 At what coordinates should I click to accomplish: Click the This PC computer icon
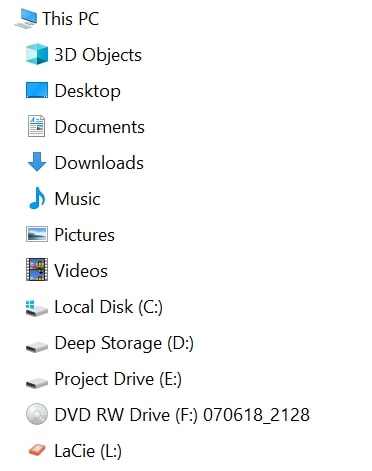click(x=26, y=19)
